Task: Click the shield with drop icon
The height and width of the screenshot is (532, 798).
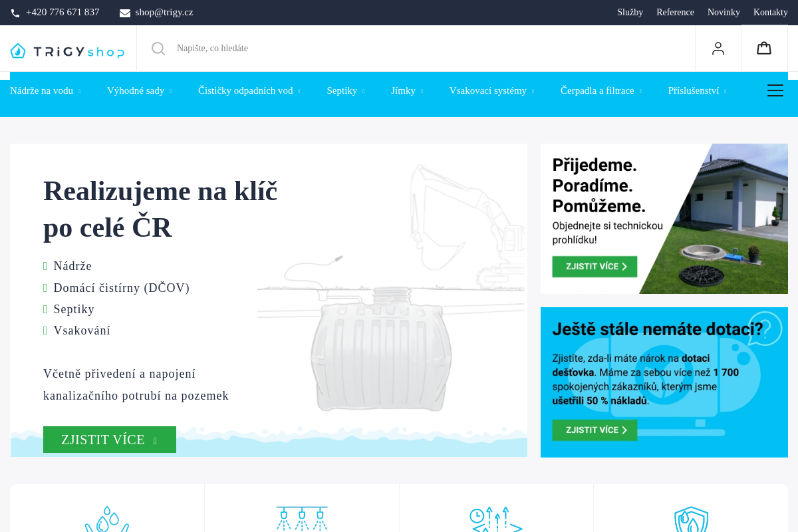Action: pyautogui.click(x=691, y=519)
